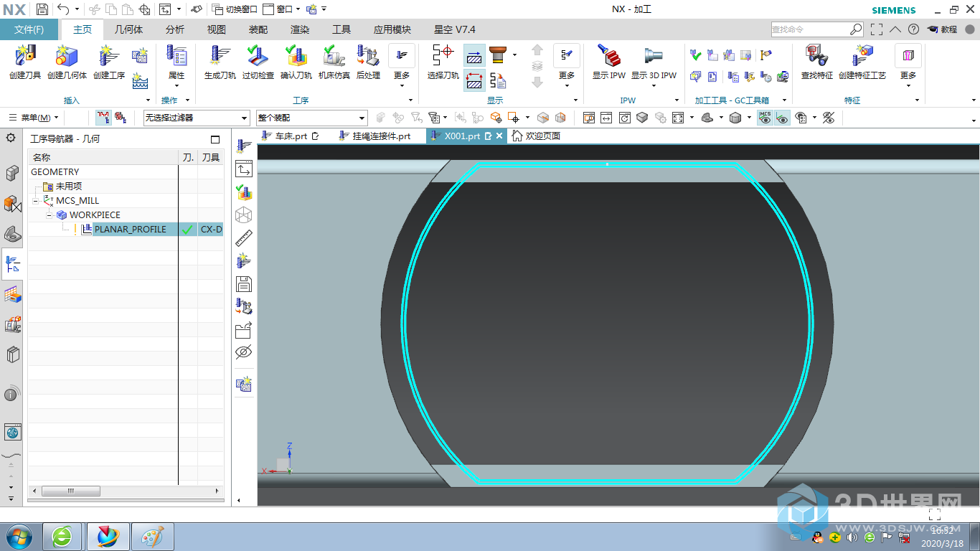Switch to the 挂绳连接件.prt document tab
This screenshot has height=551, width=980.
coord(374,136)
